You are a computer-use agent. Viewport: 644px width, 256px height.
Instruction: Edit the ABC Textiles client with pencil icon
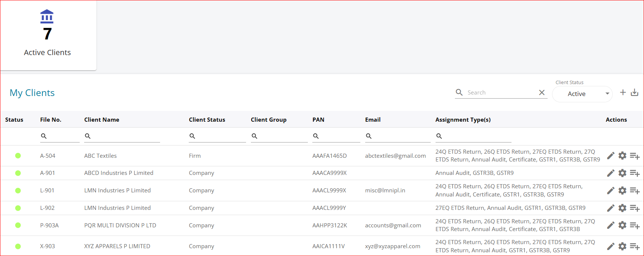point(610,156)
